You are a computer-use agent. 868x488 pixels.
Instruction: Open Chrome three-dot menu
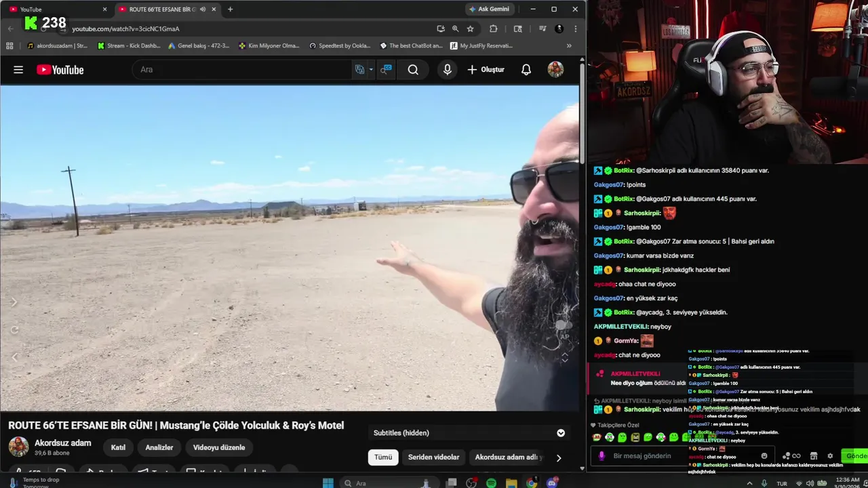click(x=575, y=29)
